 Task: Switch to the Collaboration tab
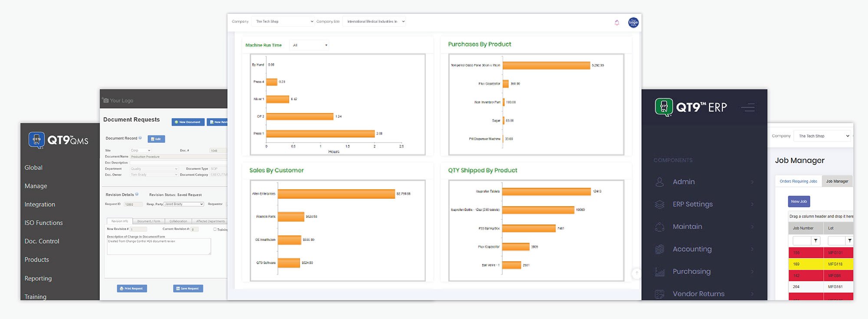pos(178,221)
